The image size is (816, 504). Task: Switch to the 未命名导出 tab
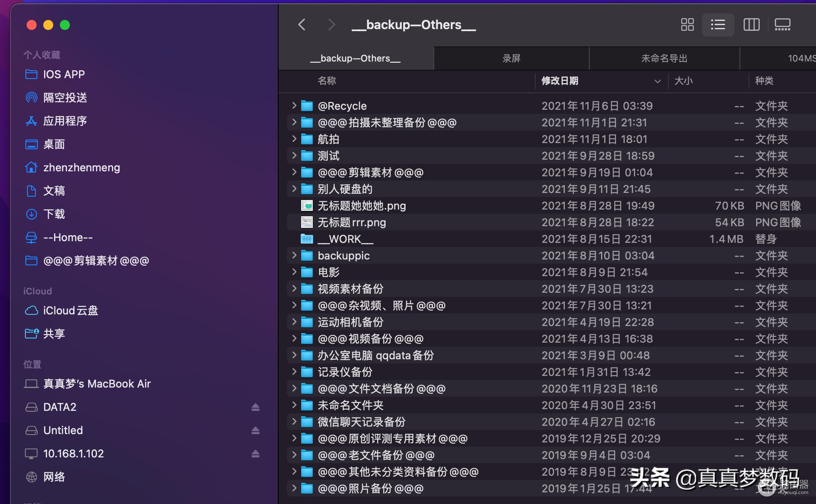(x=664, y=58)
